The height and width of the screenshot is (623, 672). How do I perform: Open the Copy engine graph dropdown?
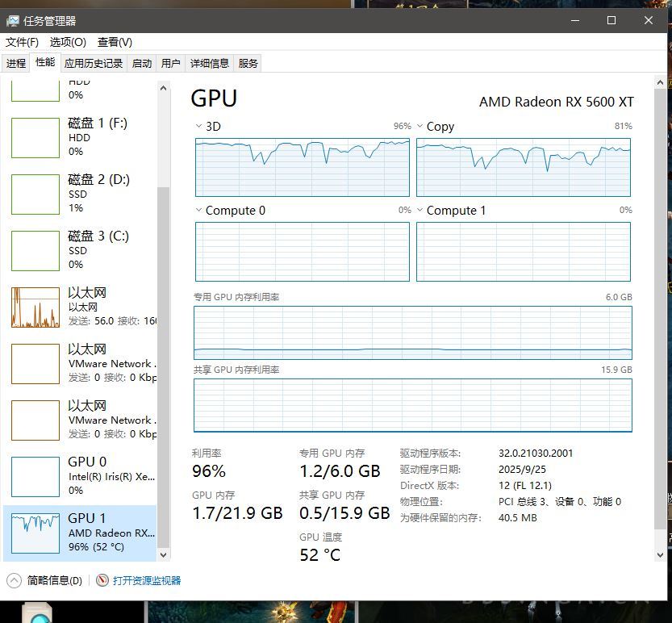pos(420,127)
